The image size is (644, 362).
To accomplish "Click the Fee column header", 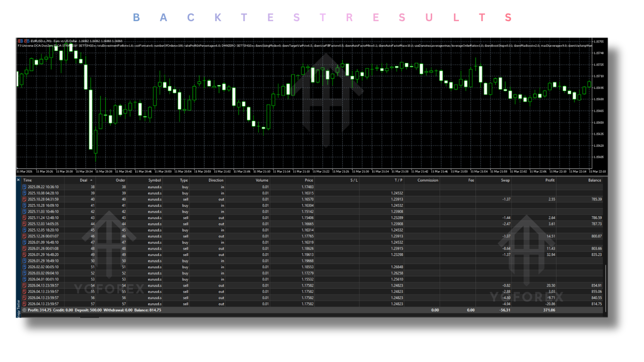I will pyautogui.click(x=471, y=180).
